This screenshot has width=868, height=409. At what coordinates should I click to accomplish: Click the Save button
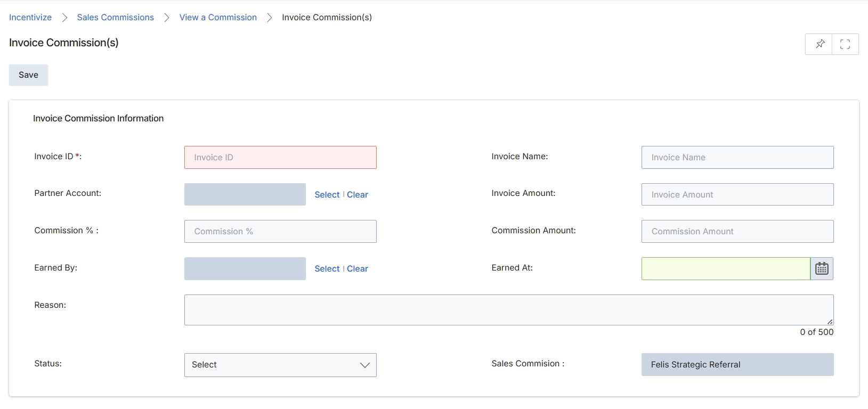click(28, 75)
